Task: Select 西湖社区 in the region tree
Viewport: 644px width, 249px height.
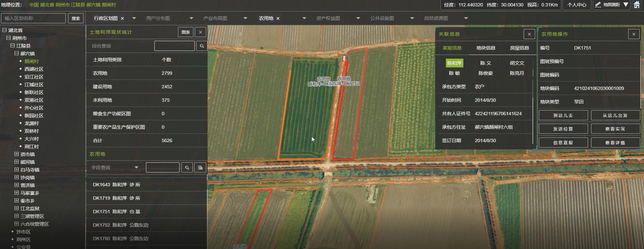Action: (34, 69)
